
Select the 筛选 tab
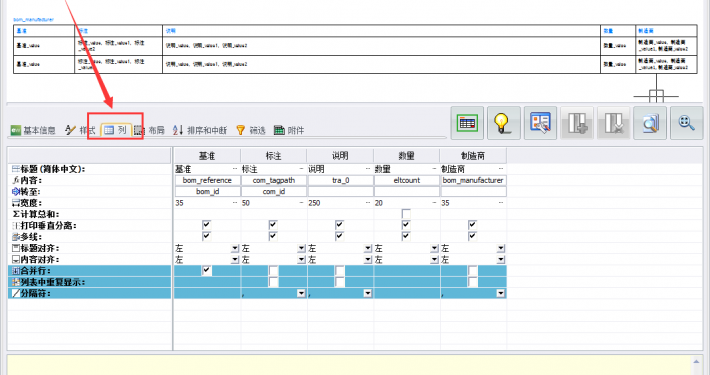pyautogui.click(x=250, y=130)
